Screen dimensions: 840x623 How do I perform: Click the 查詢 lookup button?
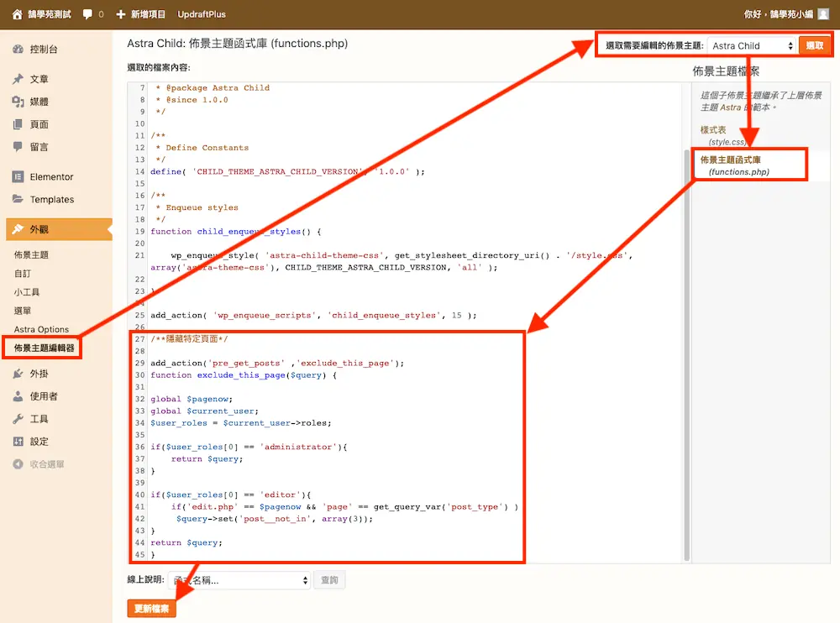point(329,580)
